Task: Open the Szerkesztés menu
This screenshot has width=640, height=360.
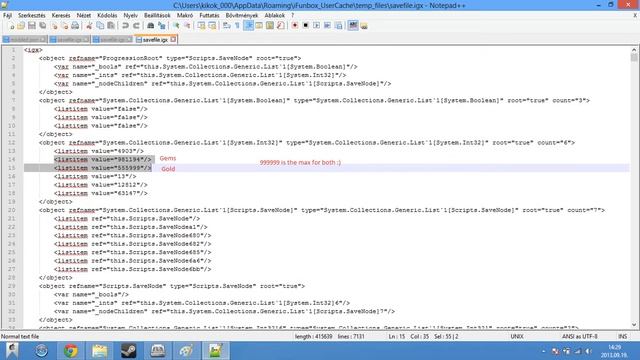Action: (31, 15)
